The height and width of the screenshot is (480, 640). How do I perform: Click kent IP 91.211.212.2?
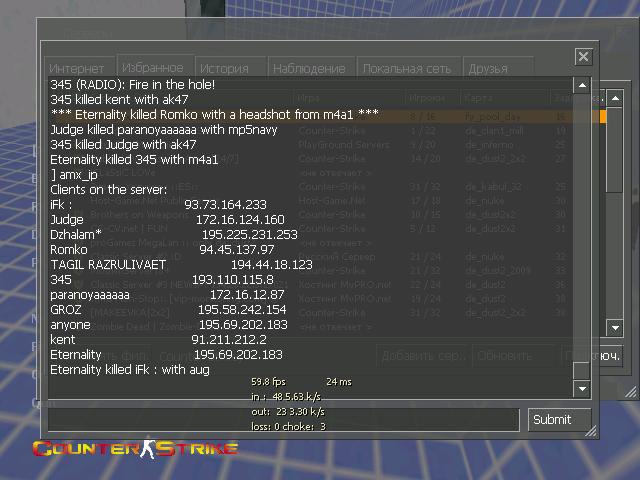click(229, 340)
